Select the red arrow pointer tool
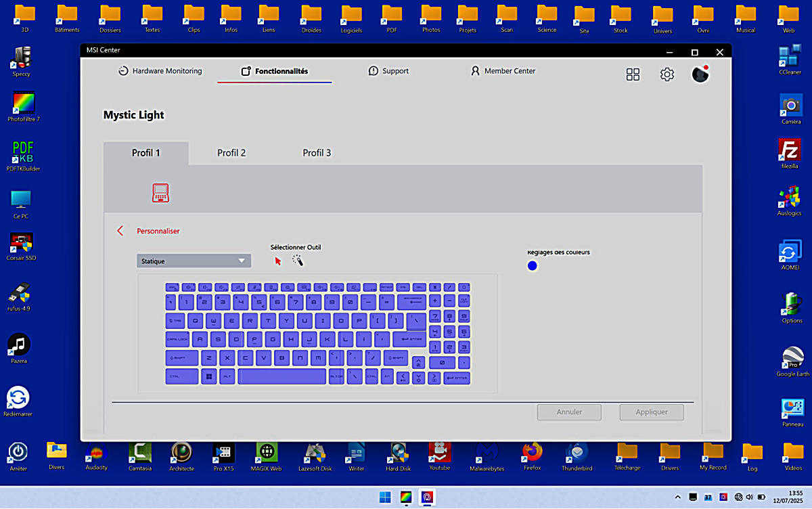The height and width of the screenshot is (509, 812). 277,261
